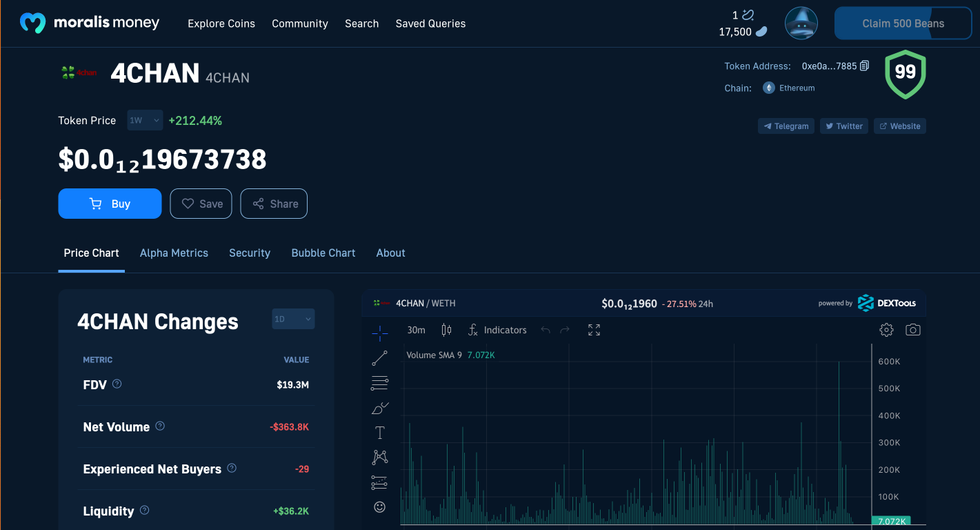Open the 1D changes timeframe dropdown
Image resolution: width=980 pixels, height=530 pixels.
tap(294, 319)
